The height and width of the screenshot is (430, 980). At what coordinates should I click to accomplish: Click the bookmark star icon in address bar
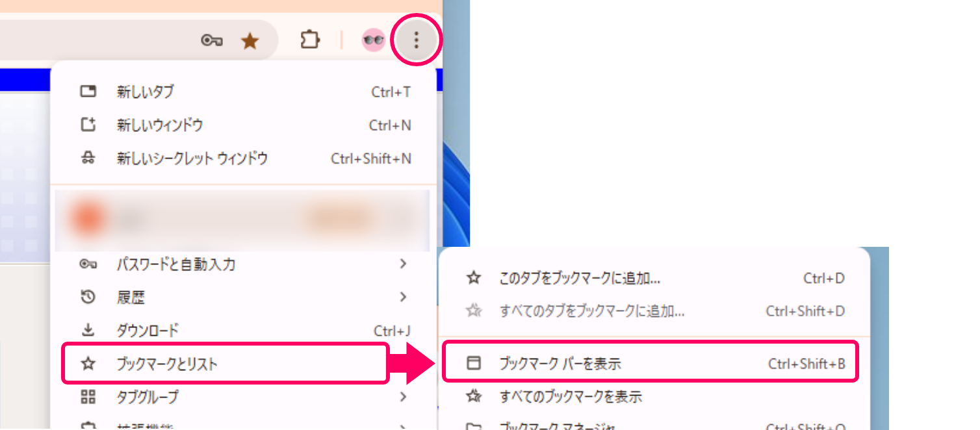tap(250, 42)
